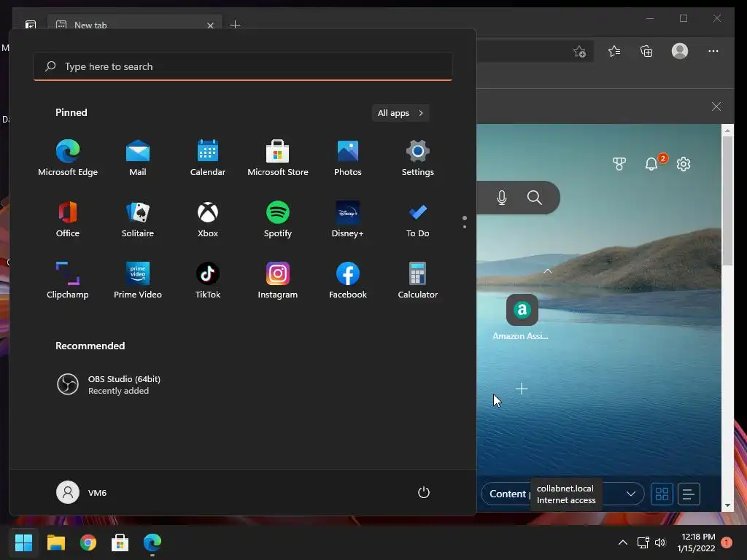Image resolution: width=747 pixels, height=560 pixels.
Task: Open the Edge profile avatar
Action: [x=680, y=51]
